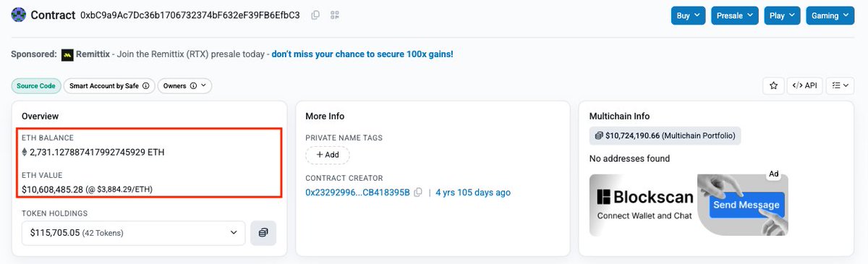Click the Smart Account by Safe info icon

145,86
